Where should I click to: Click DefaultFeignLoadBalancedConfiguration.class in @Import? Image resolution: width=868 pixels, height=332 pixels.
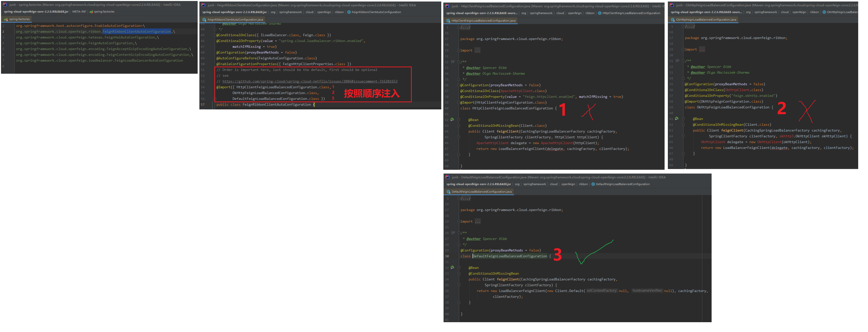(x=276, y=99)
